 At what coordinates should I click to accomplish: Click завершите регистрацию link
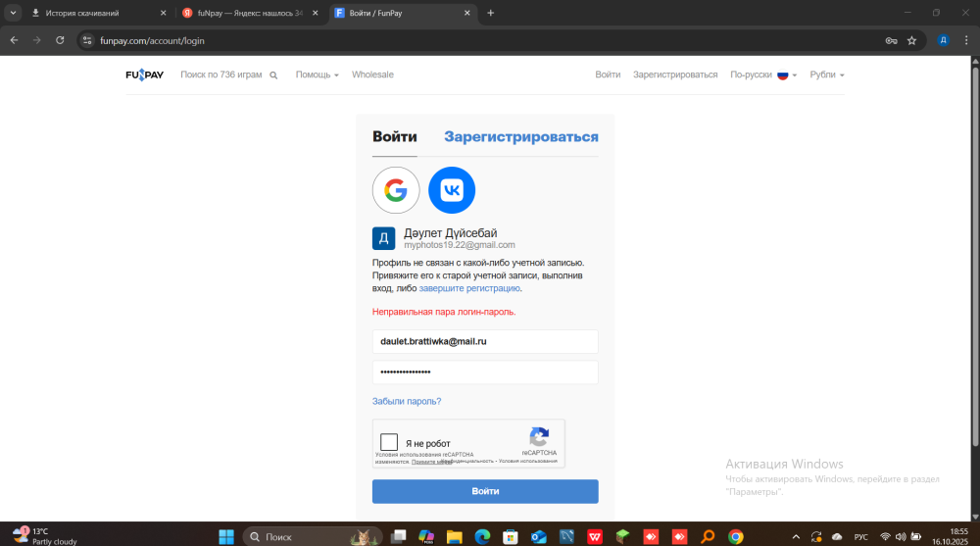point(469,288)
